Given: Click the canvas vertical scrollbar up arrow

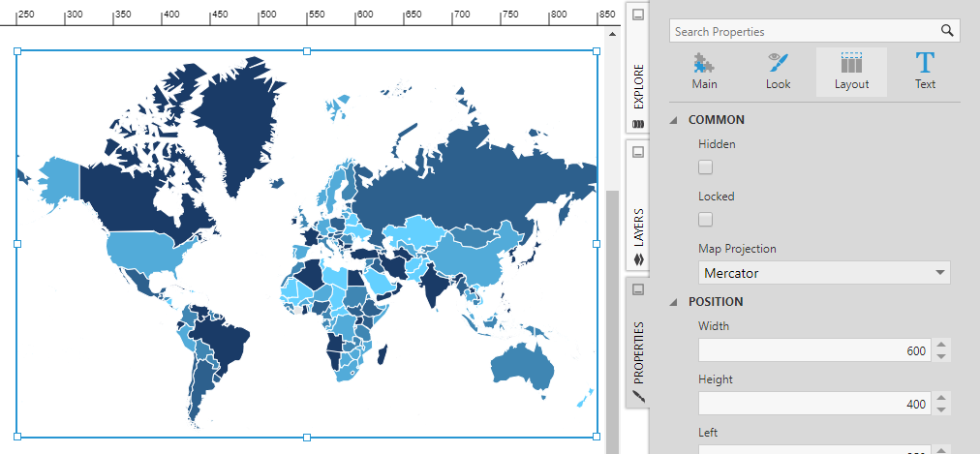Looking at the screenshot, I should (612, 33).
